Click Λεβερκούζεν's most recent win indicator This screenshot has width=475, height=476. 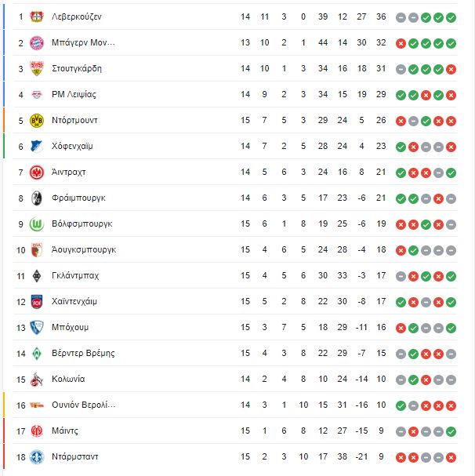pos(451,17)
